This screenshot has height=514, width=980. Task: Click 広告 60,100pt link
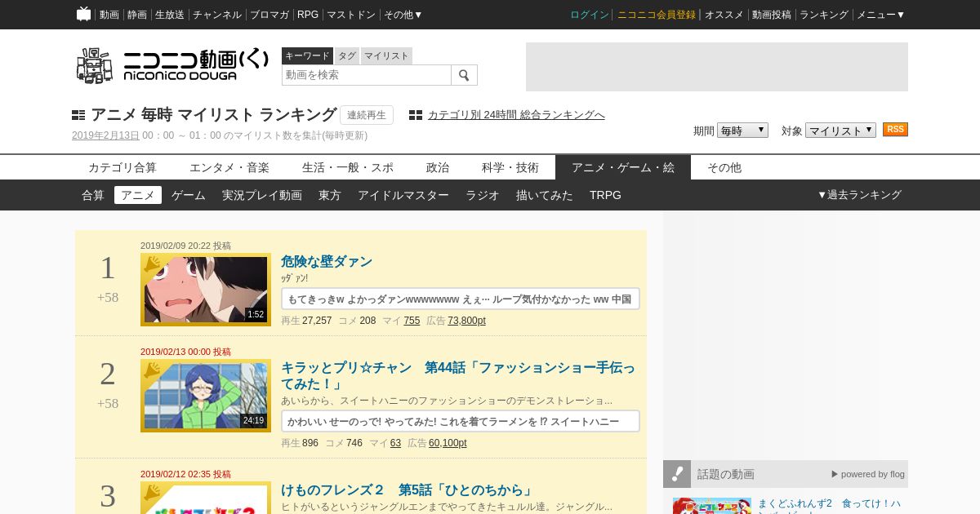(448, 443)
